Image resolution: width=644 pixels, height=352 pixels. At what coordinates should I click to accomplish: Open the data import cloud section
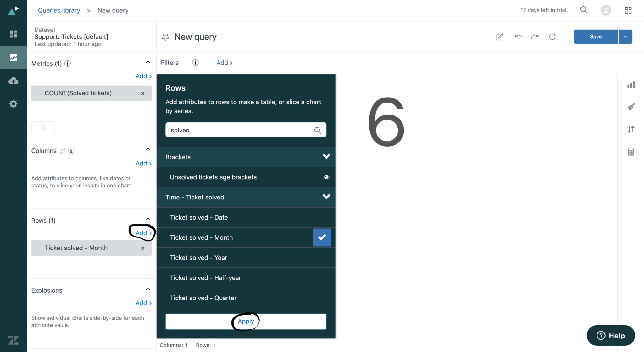[13, 81]
